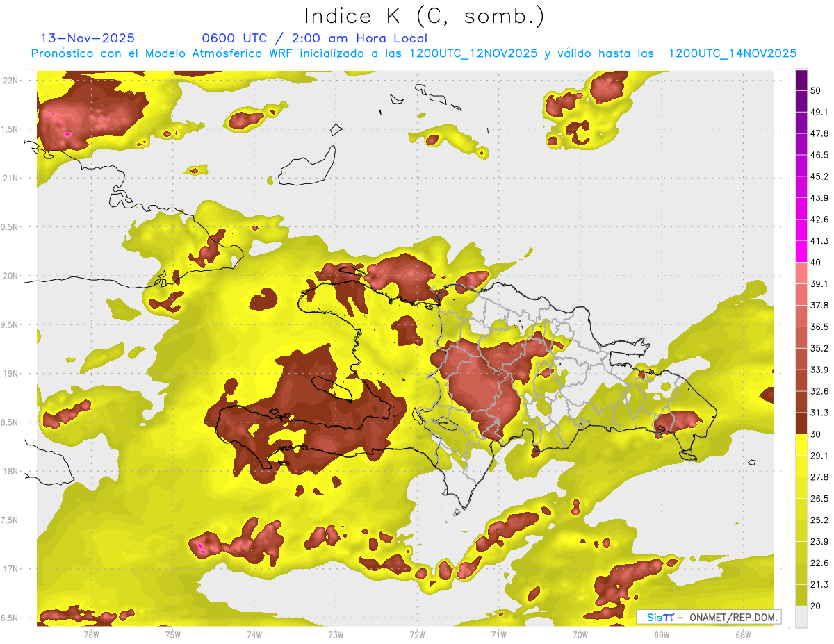Viewport: 834px width, 644px height.
Task: Click the "SisTT - ONAMET/REP.DOM." credit box
Action: click(708, 617)
